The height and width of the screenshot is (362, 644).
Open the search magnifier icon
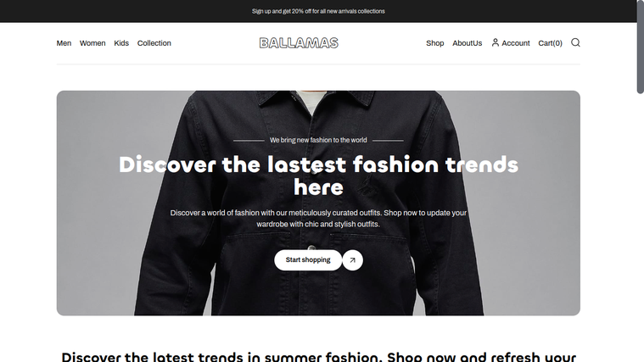tap(575, 42)
